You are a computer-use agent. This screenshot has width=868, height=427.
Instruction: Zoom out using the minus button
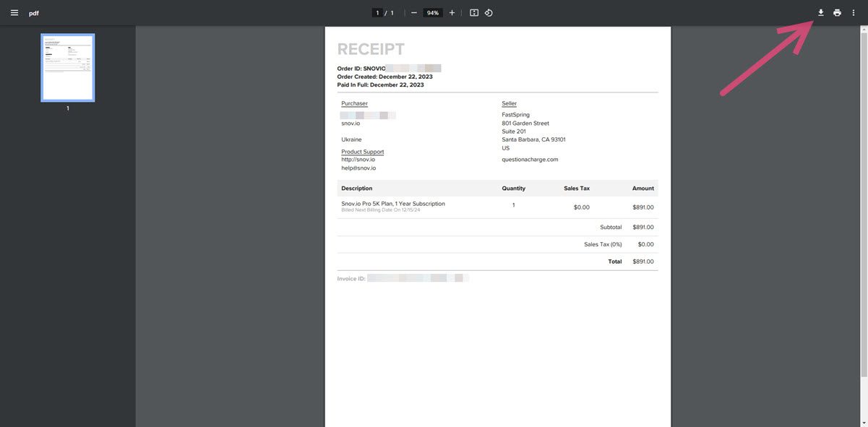click(x=413, y=13)
